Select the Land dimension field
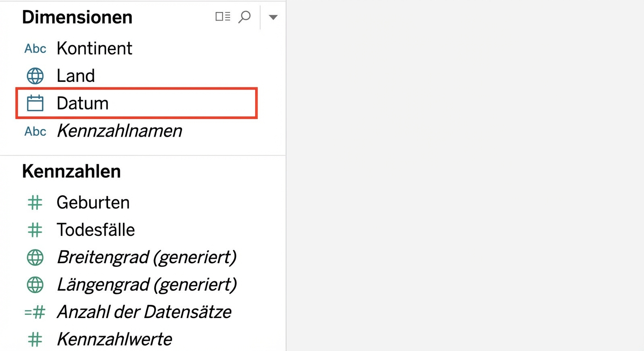The height and width of the screenshot is (351, 644). click(75, 76)
